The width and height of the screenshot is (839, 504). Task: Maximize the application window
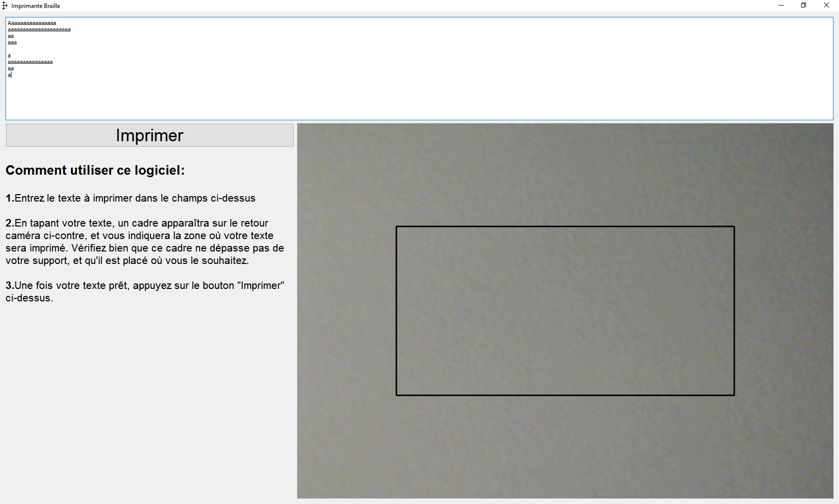804,5
